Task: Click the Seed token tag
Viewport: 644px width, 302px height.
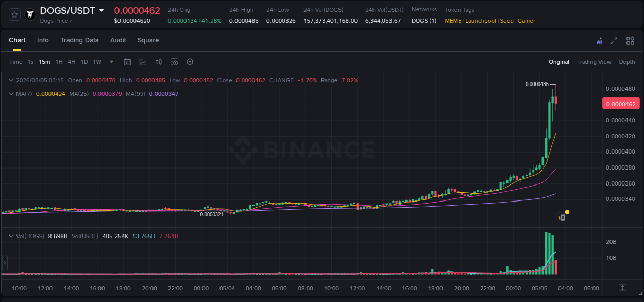Action: coord(506,21)
